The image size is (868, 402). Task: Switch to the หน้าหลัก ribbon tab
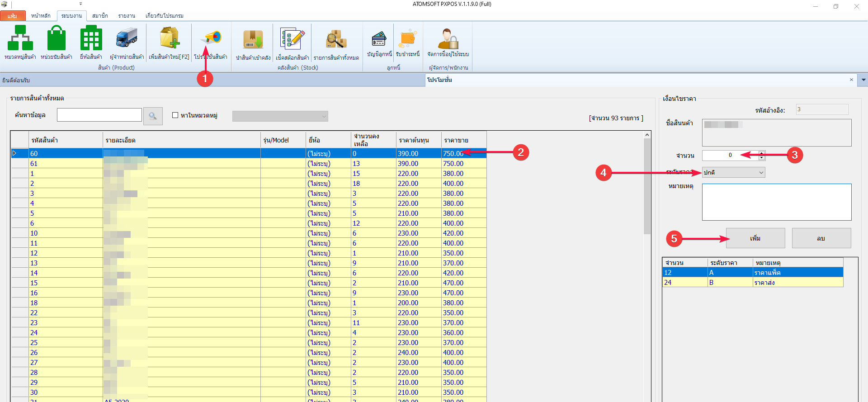tap(41, 16)
